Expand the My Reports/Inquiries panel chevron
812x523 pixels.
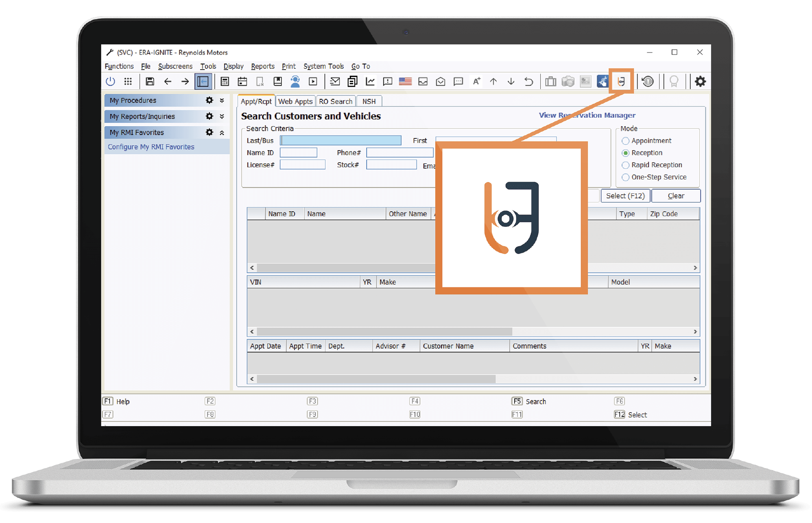222,116
